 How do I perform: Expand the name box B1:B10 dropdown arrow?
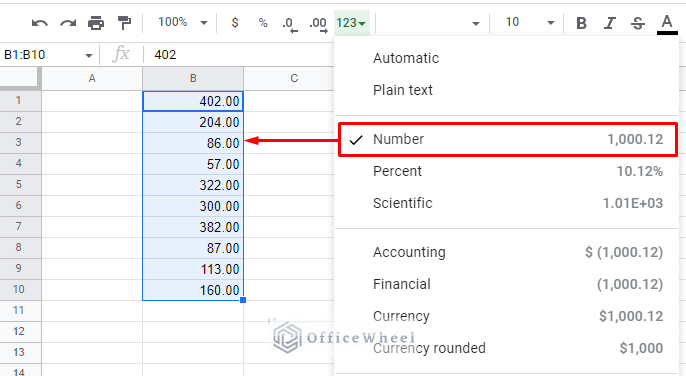(89, 55)
